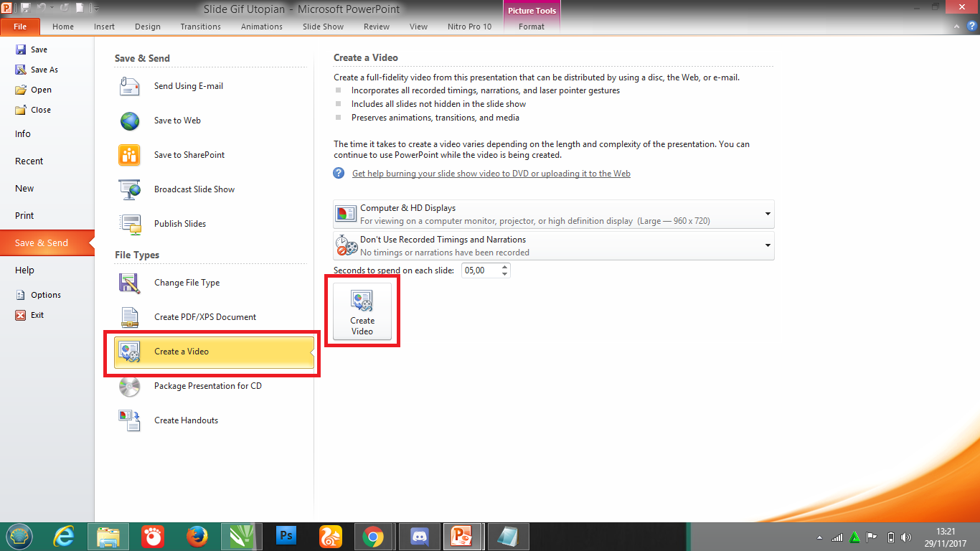Click the Undo arrow in title bar
This screenshot has width=980, height=551.
42,9
